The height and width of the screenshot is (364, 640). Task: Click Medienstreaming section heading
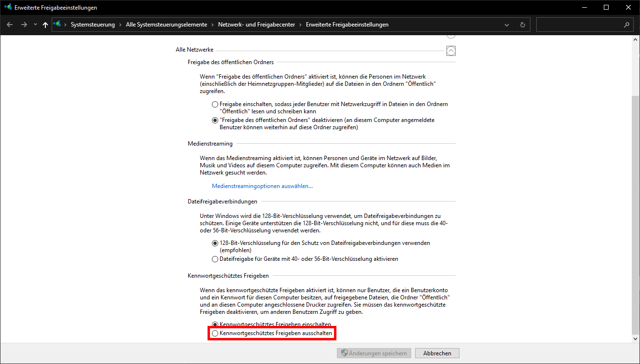pos(210,144)
